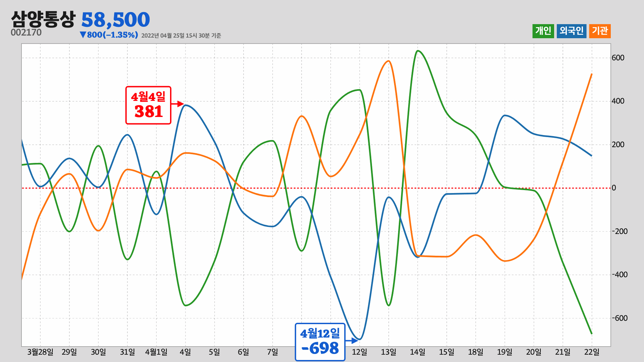Click the x-axis label 31일
The image size is (644, 362).
[127, 352]
